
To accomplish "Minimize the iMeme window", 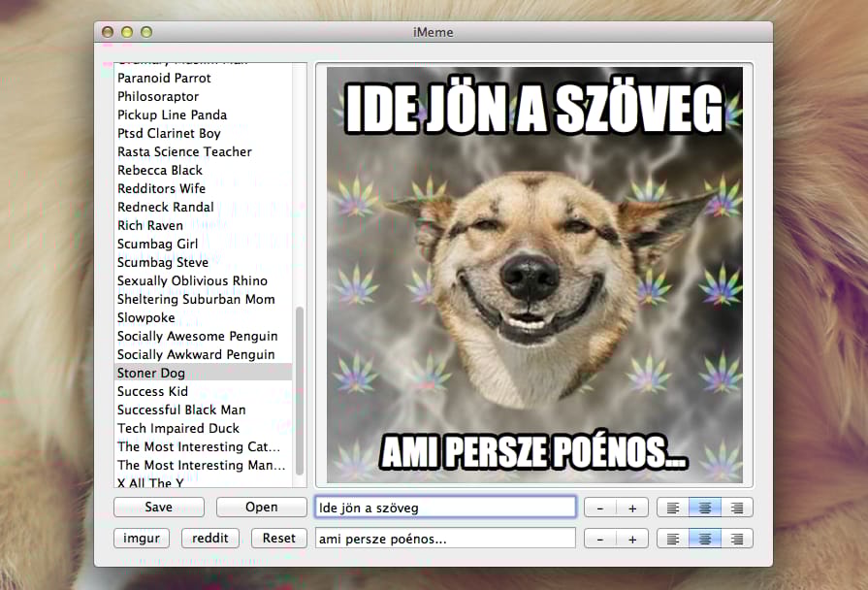I will coord(127,32).
